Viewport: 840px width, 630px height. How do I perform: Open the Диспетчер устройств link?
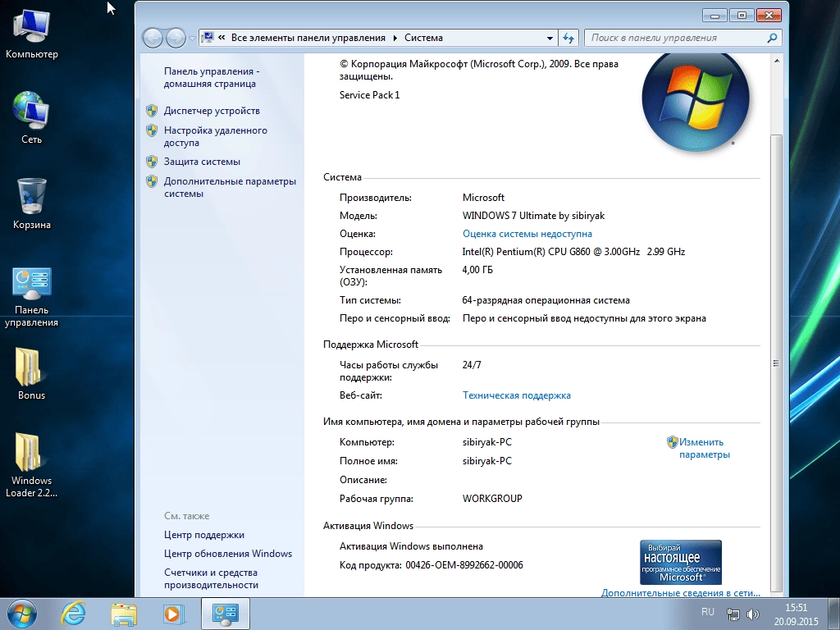[x=212, y=111]
